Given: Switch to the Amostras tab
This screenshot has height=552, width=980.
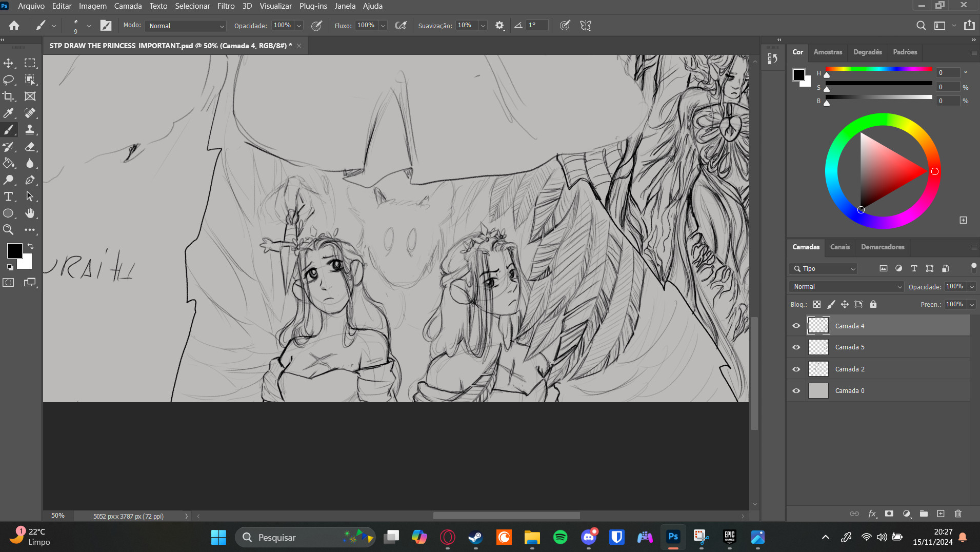Looking at the screenshot, I should [x=828, y=52].
